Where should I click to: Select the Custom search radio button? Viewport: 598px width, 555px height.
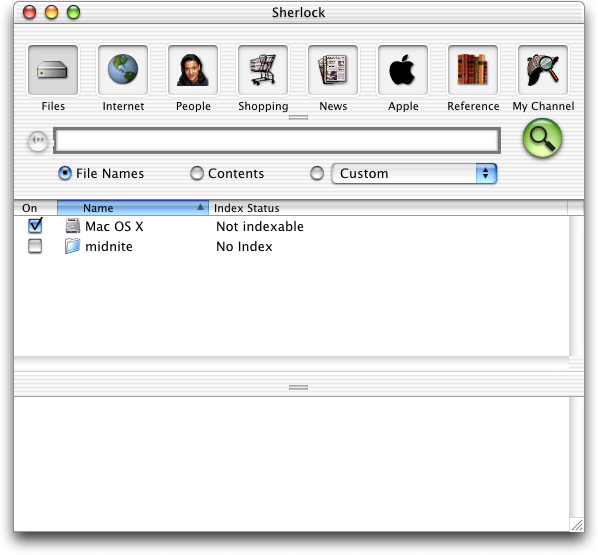click(x=317, y=173)
